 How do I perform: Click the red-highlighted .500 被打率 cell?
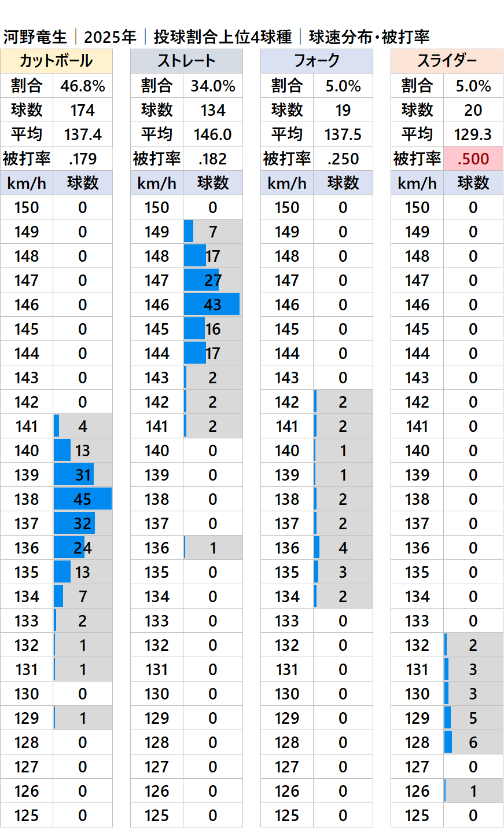[473, 159]
